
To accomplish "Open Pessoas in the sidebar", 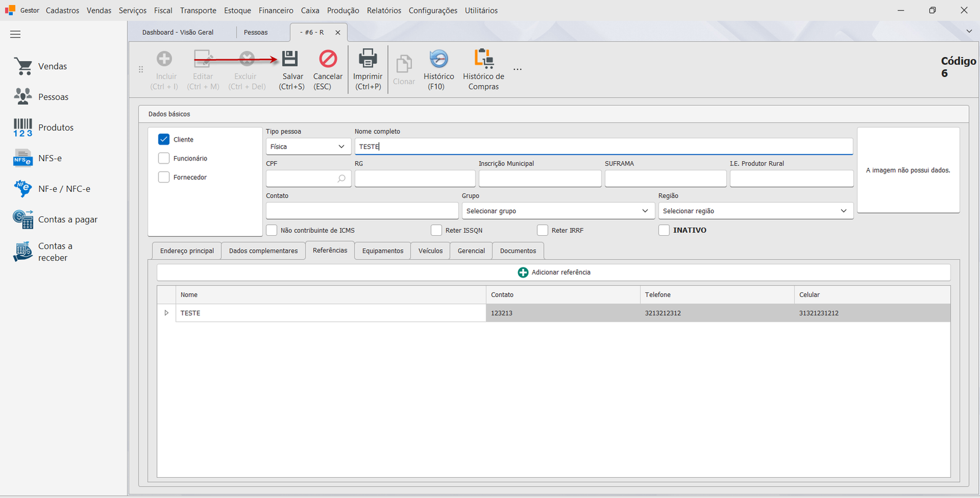I will pyautogui.click(x=40, y=97).
